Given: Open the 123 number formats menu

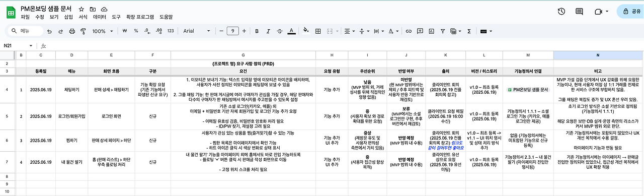Looking at the screenshot, I should pos(171,31).
